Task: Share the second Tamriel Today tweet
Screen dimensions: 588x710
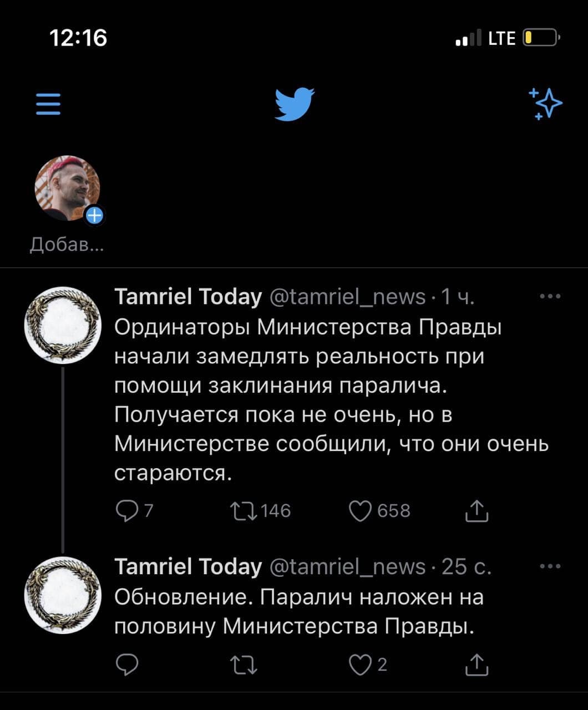Action: pyautogui.click(x=477, y=664)
